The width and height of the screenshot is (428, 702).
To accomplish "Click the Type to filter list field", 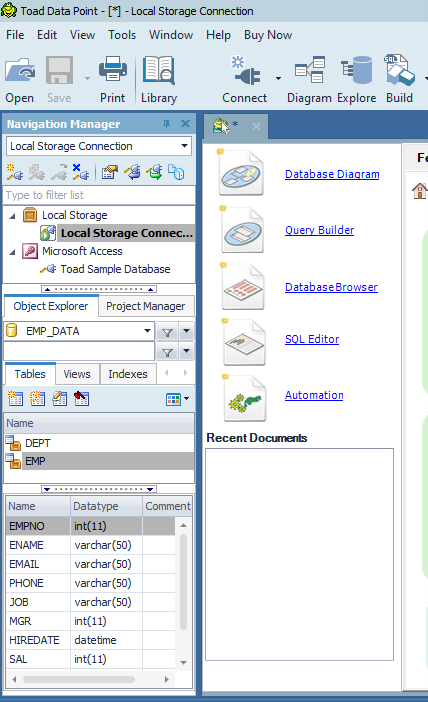I will [99, 195].
